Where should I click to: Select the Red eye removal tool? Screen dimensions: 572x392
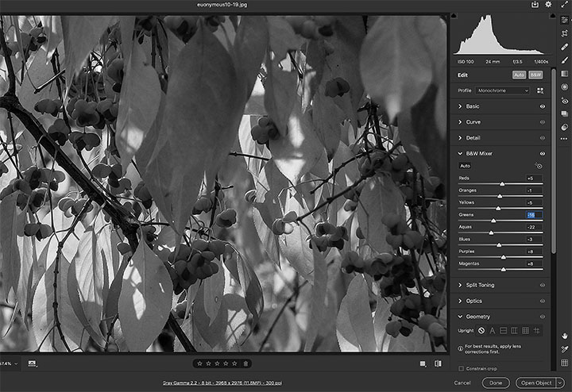click(564, 101)
